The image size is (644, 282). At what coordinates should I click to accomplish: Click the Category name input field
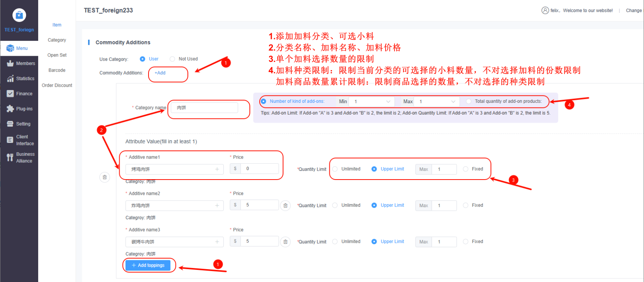[x=204, y=108]
